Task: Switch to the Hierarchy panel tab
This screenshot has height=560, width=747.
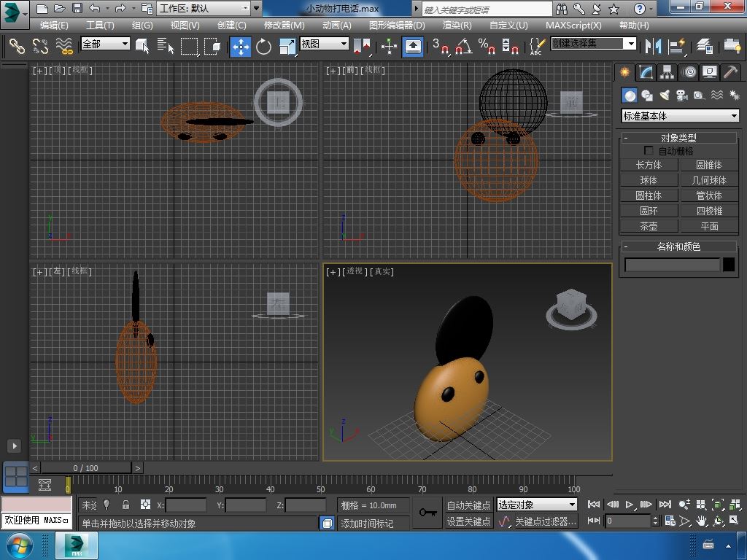Action: coord(667,72)
